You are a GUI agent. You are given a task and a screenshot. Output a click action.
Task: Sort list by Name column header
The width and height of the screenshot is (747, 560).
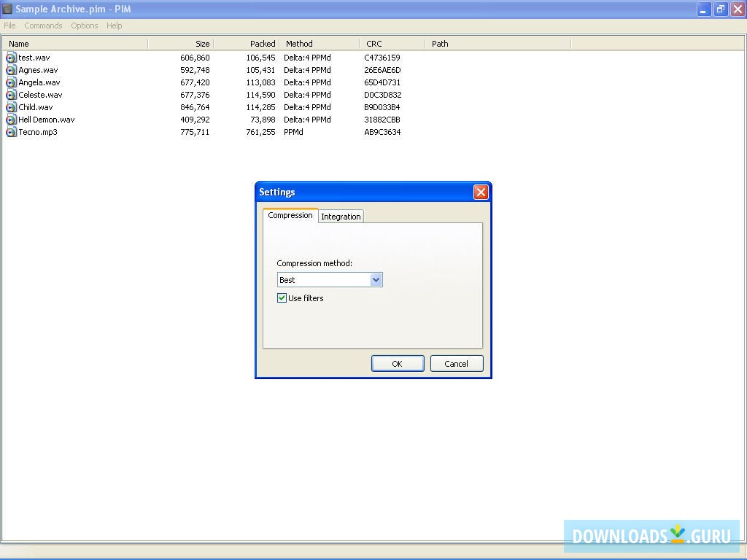click(x=76, y=44)
